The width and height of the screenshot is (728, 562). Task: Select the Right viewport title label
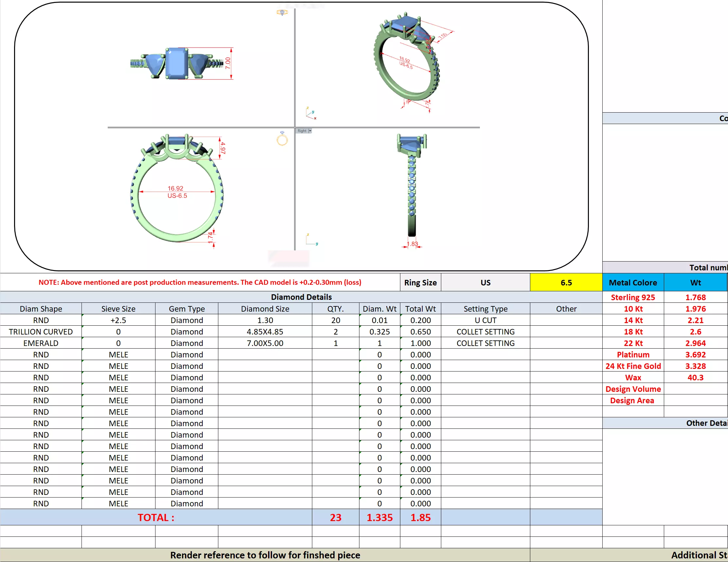coord(302,131)
